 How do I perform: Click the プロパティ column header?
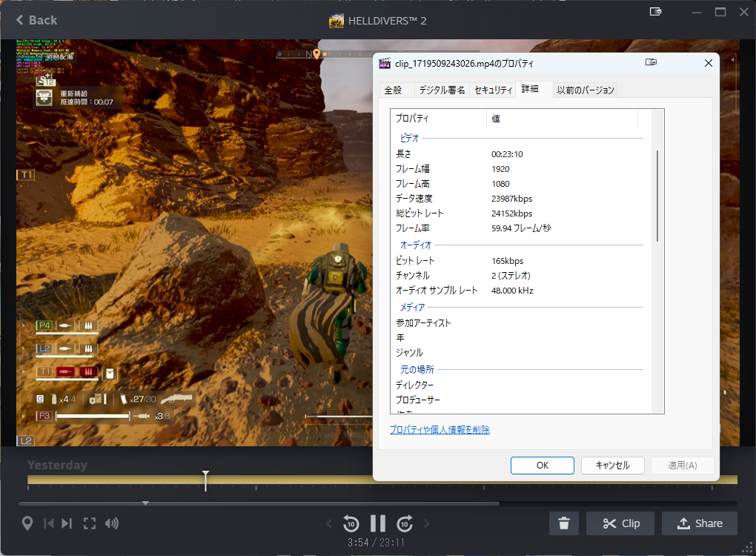[438, 119]
